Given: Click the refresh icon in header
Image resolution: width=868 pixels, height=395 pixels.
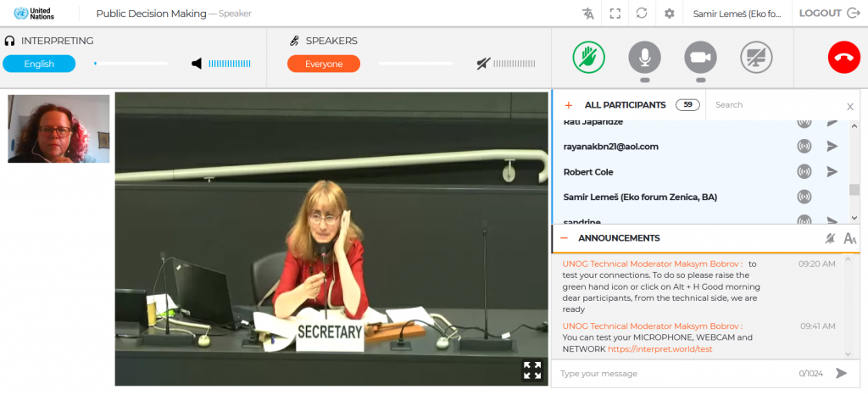Looking at the screenshot, I should click(642, 14).
